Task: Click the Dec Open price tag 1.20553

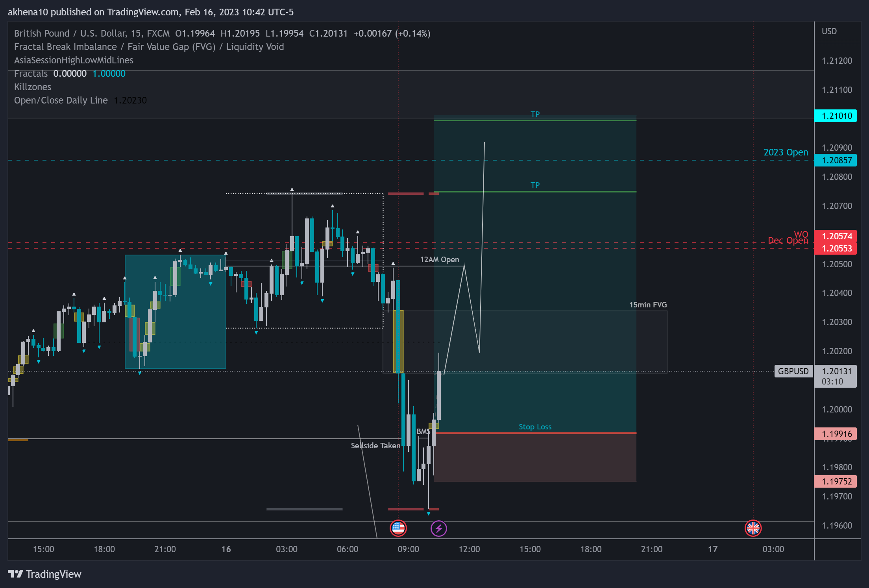Action: [835, 248]
